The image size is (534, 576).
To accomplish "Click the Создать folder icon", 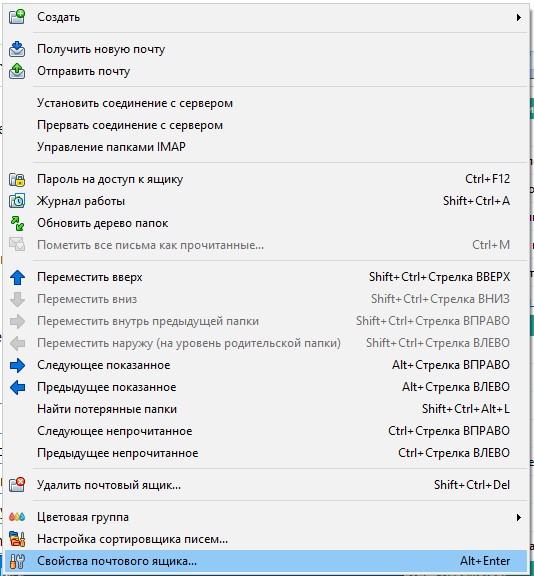I will pyautogui.click(x=17, y=17).
